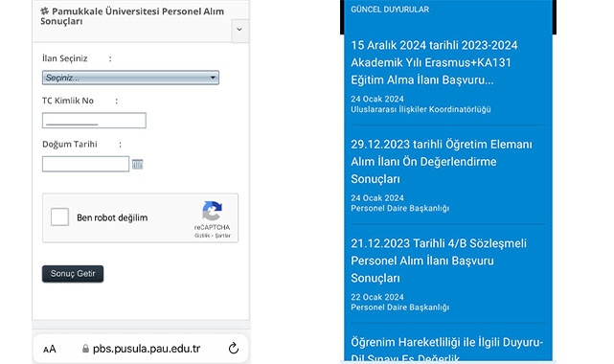Open the reCAPTCHA Gizlilik link
The width and height of the screenshot is (614, 364).
point(202,236)
